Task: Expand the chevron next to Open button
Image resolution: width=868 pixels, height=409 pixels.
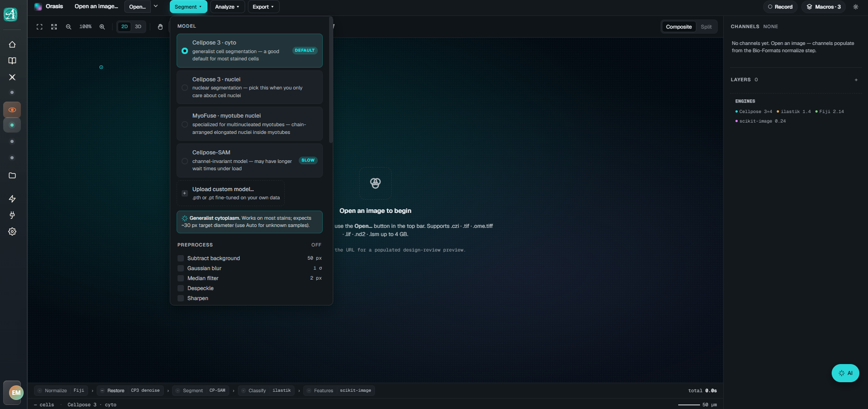Action: coord(156,6)
